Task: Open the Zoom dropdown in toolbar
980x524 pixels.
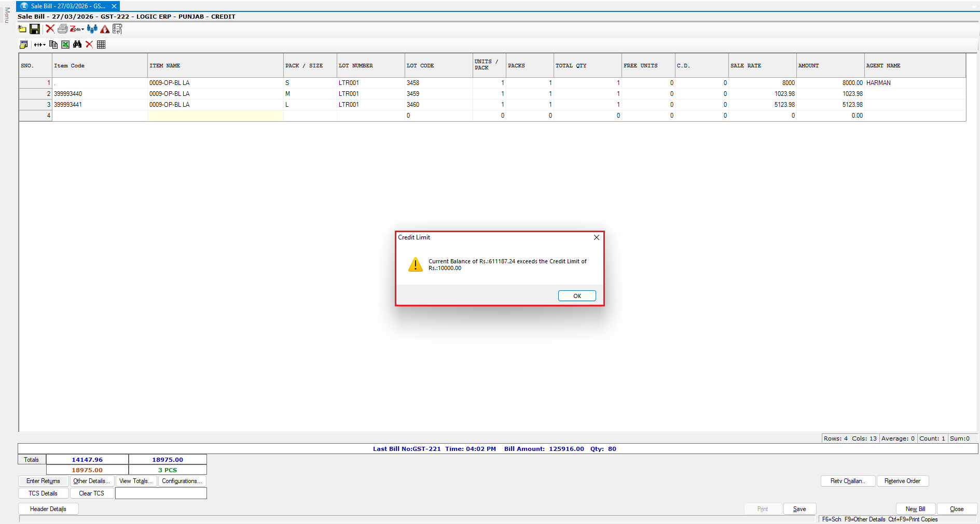Action: pyautogui.click(x=77, y=29)
